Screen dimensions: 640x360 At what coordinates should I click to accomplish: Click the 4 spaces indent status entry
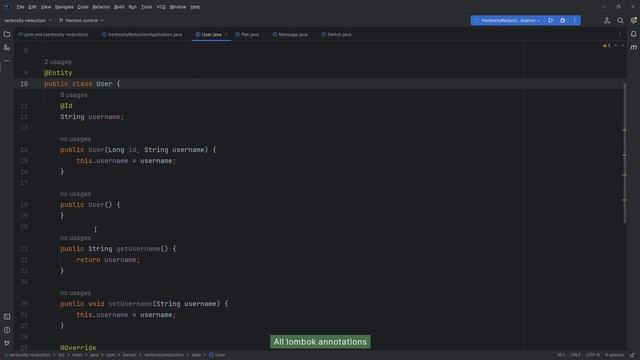point(614,355)
